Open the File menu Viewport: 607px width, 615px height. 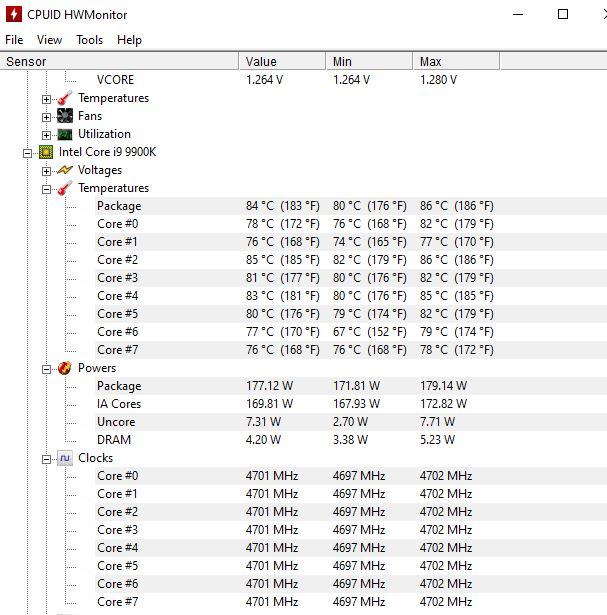click(x=14, y=40)
